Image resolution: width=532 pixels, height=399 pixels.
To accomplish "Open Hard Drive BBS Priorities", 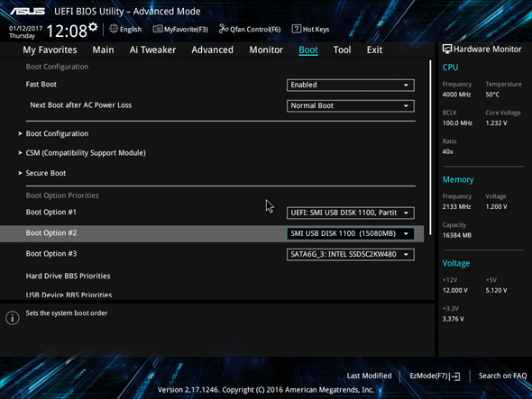I will pyautogui.click(x=68, y=276).
